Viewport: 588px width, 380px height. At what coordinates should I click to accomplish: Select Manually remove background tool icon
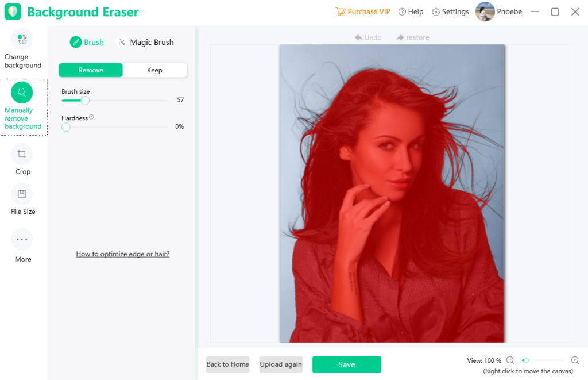coord(22,93)
